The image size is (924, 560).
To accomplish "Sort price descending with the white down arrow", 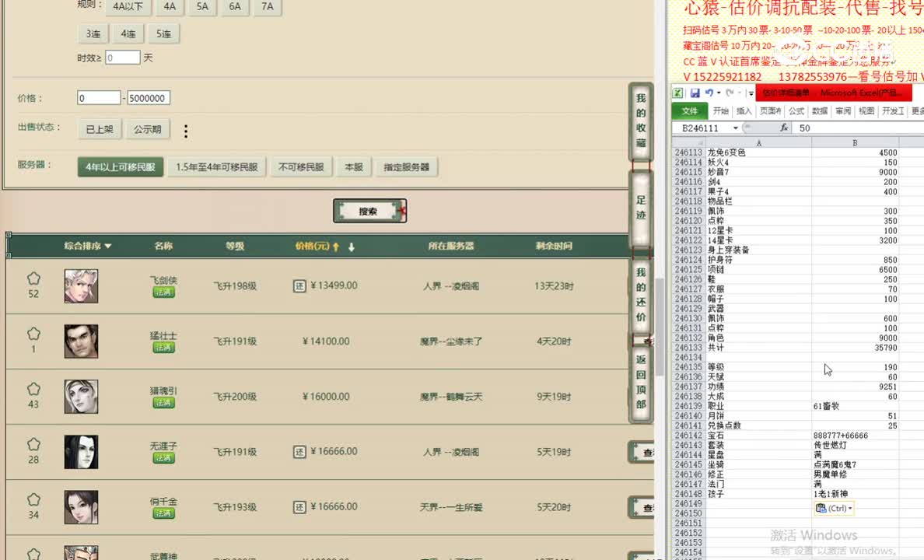I will pos(352,247).
